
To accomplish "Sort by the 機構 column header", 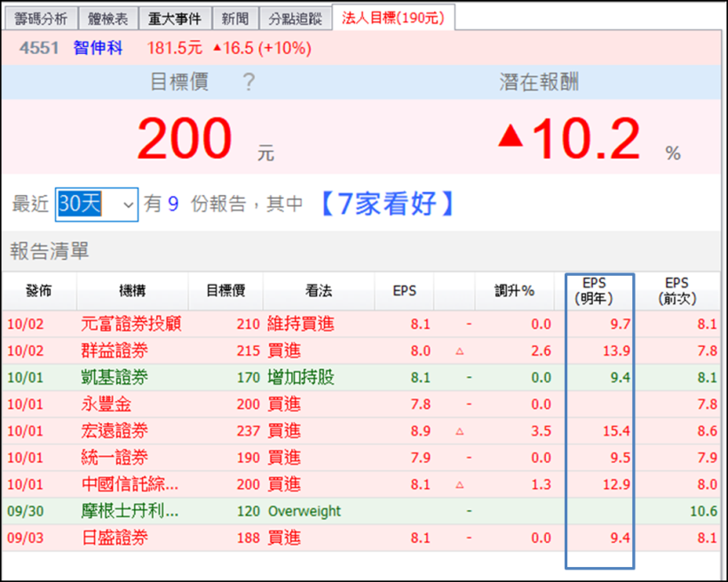I will tap(132, 291).
